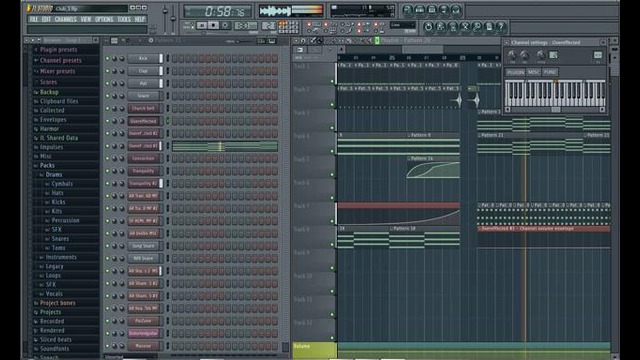The image size is (640, 360).
Task: Click the Jung Snare channel button
Action: 143,246
